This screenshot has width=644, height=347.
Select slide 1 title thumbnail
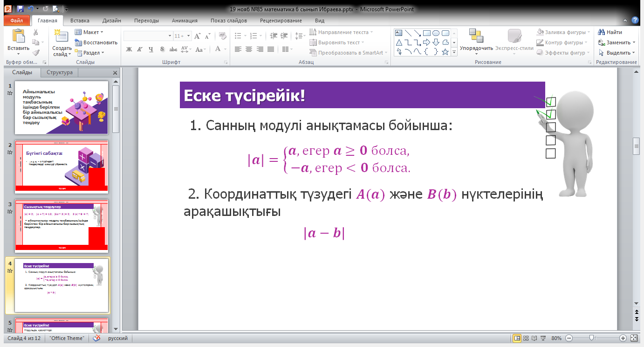62,108
